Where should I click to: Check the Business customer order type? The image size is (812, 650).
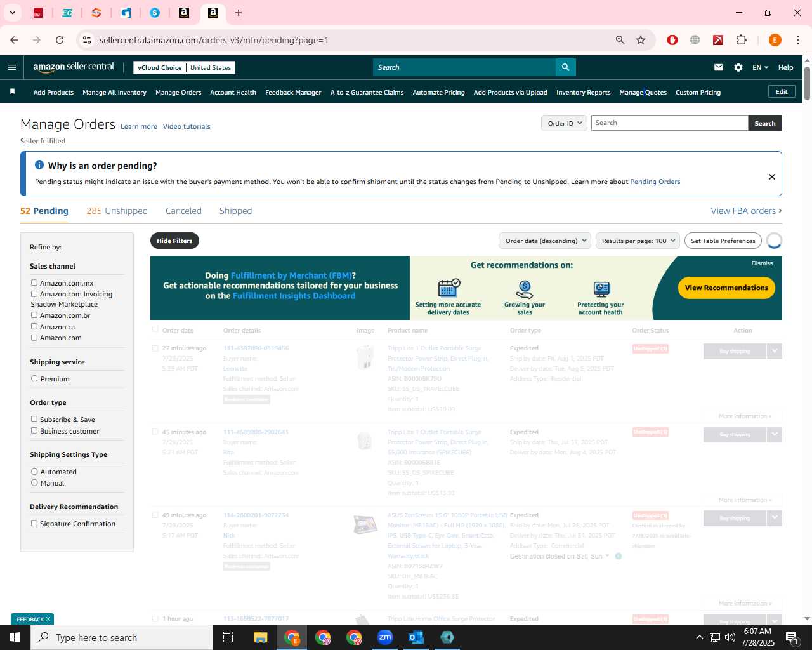tap(34, 430)
